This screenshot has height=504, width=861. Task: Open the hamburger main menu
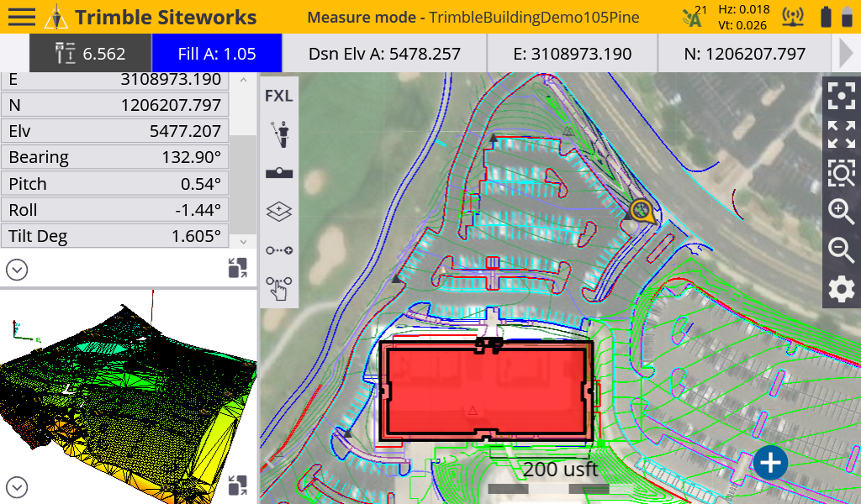21,17
